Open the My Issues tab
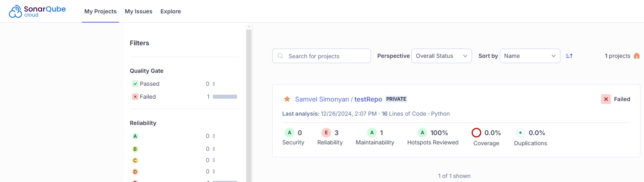 tap(138, 11)
